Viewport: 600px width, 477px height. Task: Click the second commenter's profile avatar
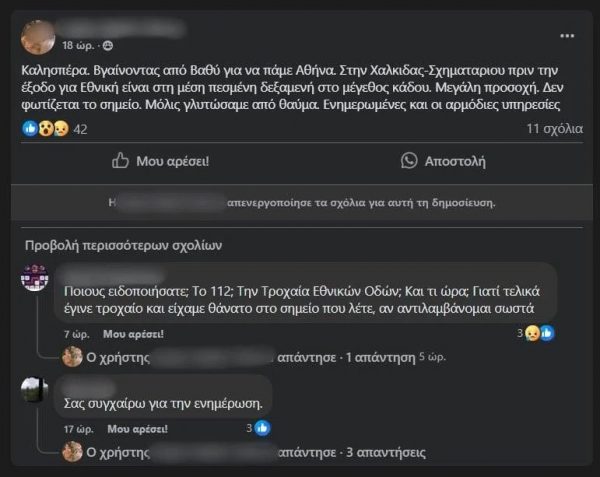pos(35,390)
